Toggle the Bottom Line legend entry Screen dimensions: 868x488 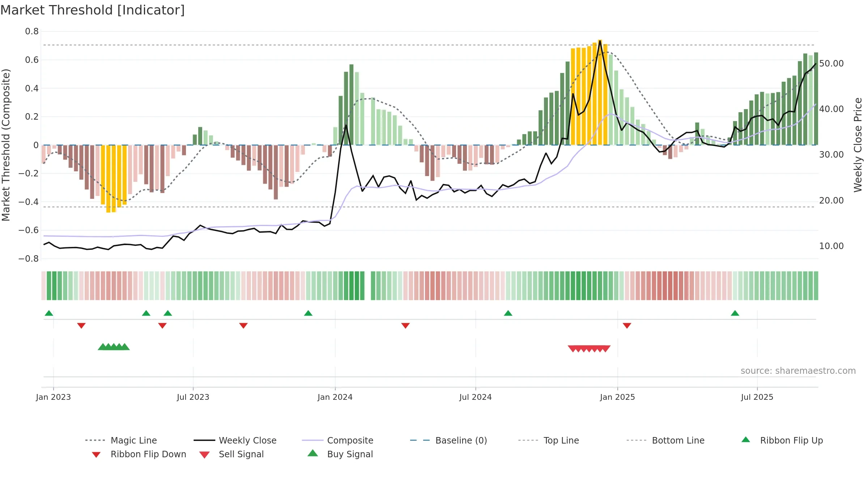click(x=665, y=440)
